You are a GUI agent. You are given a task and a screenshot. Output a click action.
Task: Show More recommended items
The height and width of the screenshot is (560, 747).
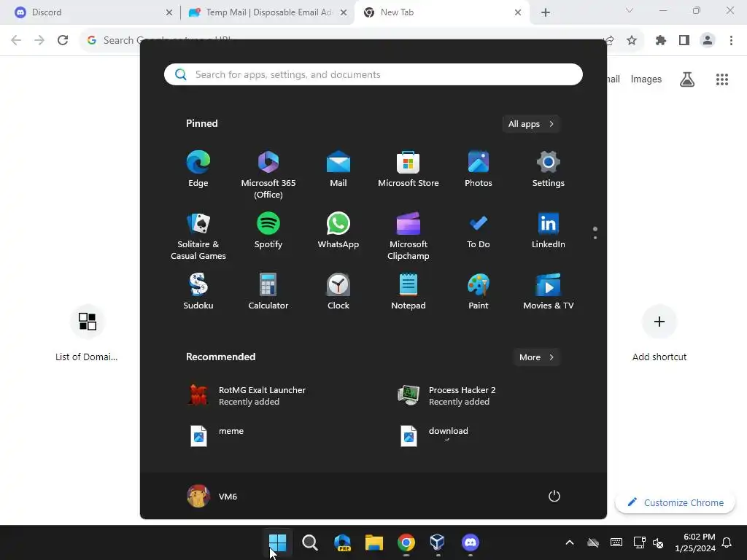[536, 357]
